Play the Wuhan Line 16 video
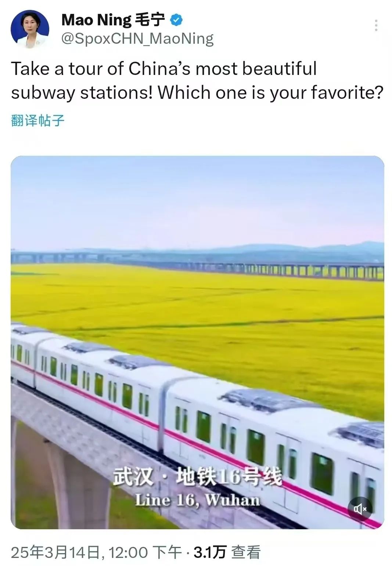This screenshot has width=392, height=566. tap(197, 342)
